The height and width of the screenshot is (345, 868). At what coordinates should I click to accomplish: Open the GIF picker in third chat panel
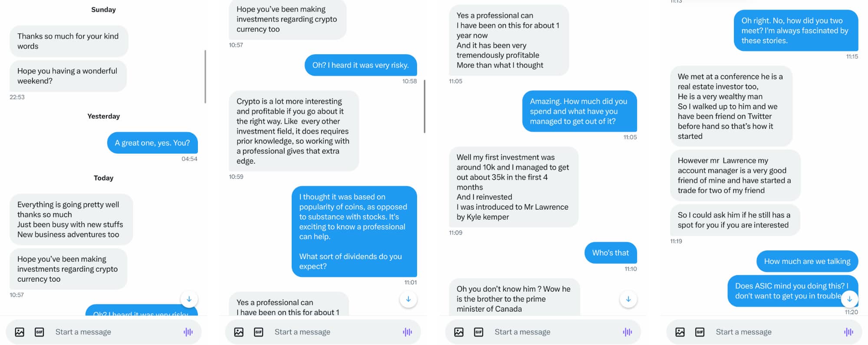click(479, 332)
